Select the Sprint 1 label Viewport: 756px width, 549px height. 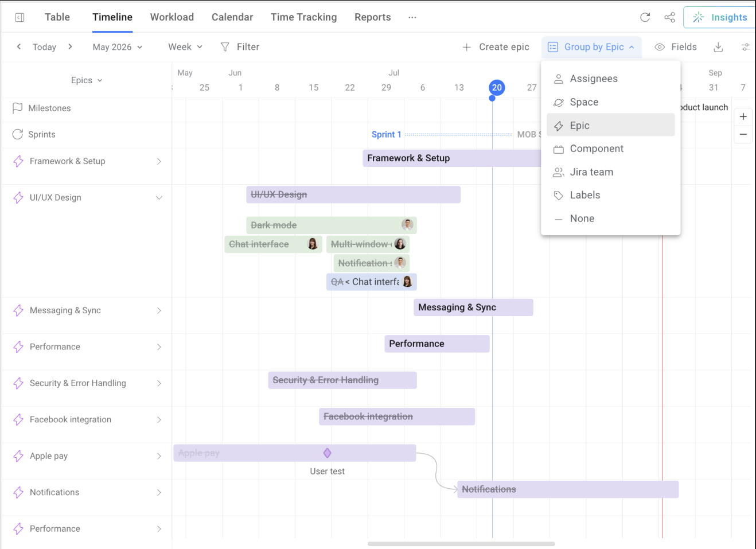[x=386, y=134]
